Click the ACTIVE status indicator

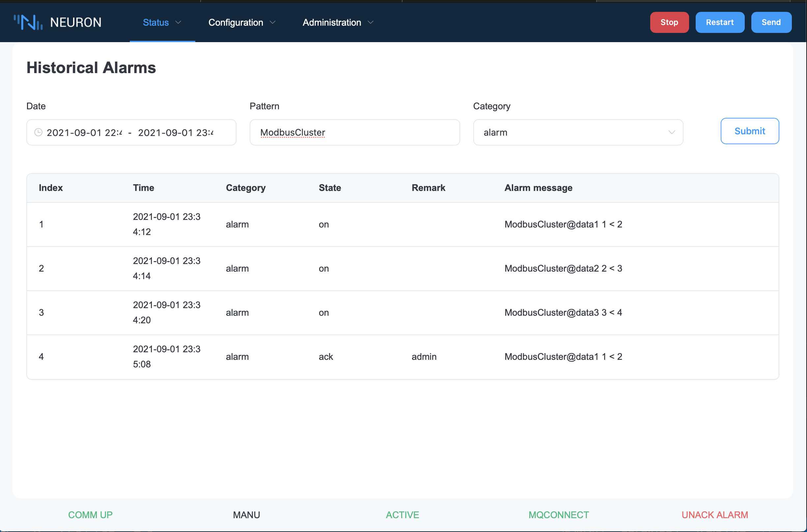point(402,515)
